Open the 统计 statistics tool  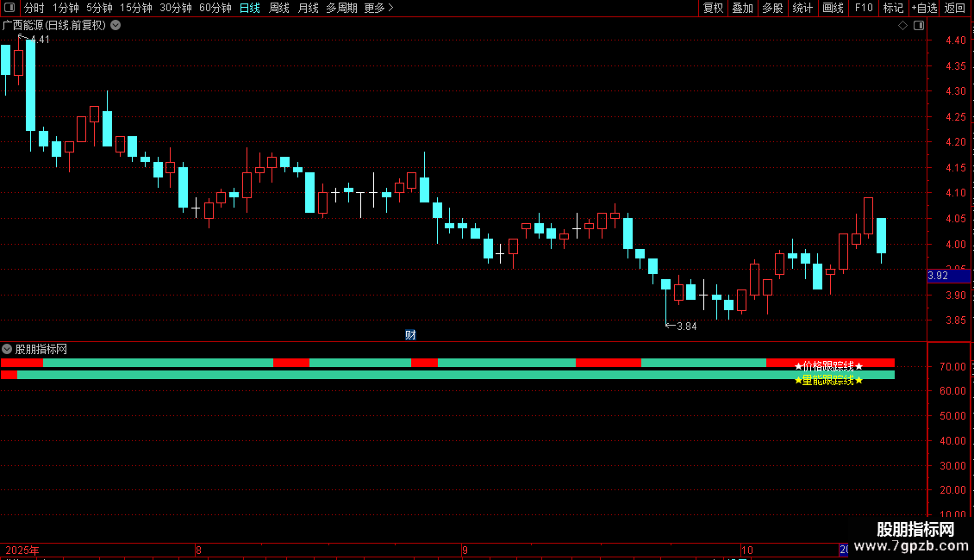click(x=802, y=8)
